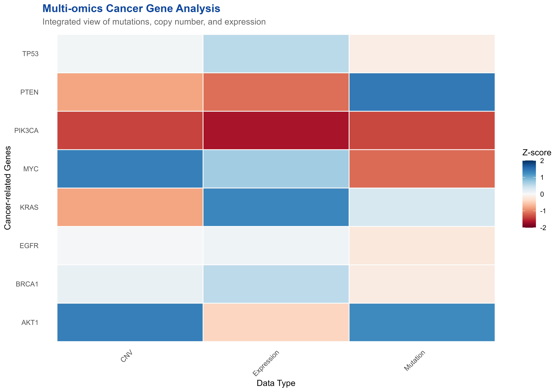Click the EGFR CNV heatmap cell

pyautogui.click(x=130, y=245)
